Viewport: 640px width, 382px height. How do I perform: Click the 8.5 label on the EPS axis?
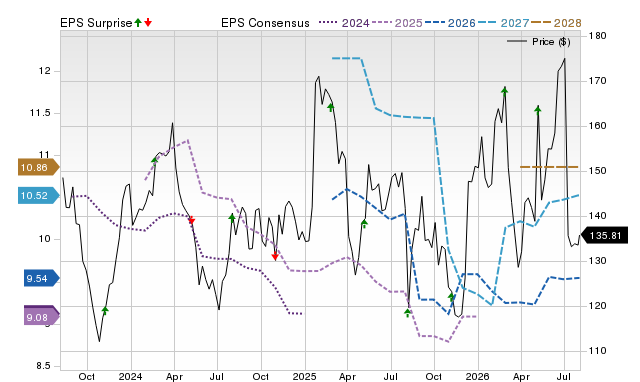[43, 366]
